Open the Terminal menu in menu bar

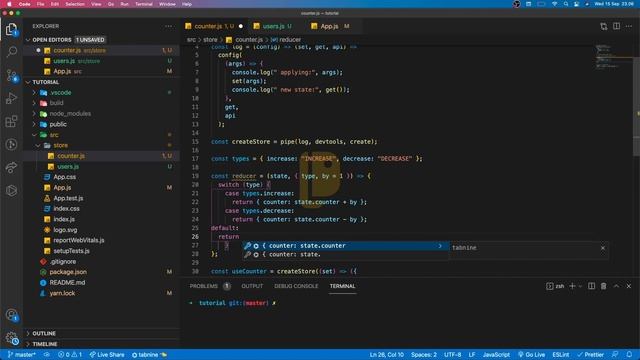pos(144,4)
